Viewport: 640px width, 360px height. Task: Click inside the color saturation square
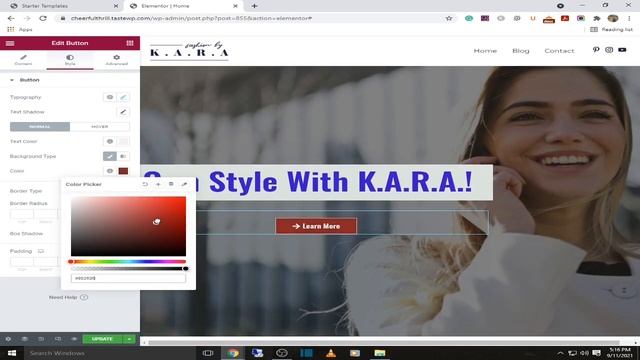[x=128, y=226]
